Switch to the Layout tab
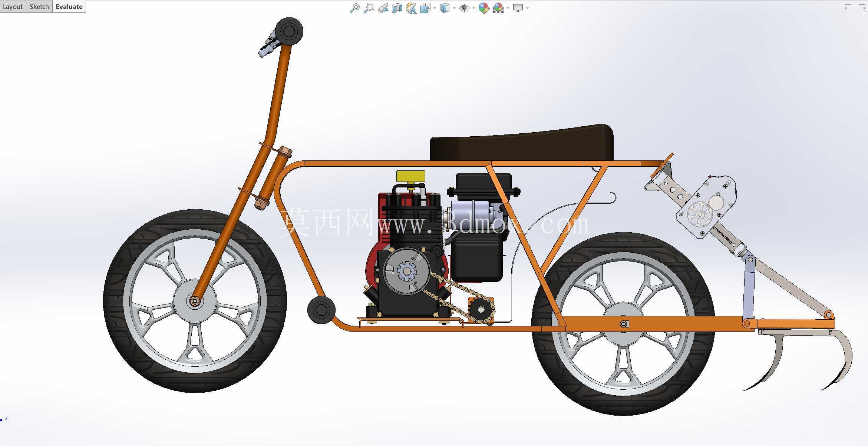Viewport: 868px width, 446px height. [13, 7]
